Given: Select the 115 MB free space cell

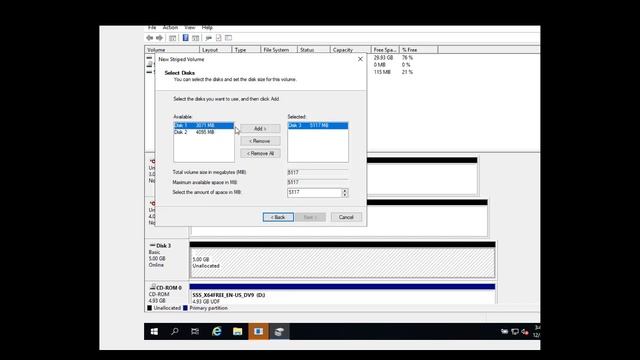Looking at the screenshot, I should [382, 72].
